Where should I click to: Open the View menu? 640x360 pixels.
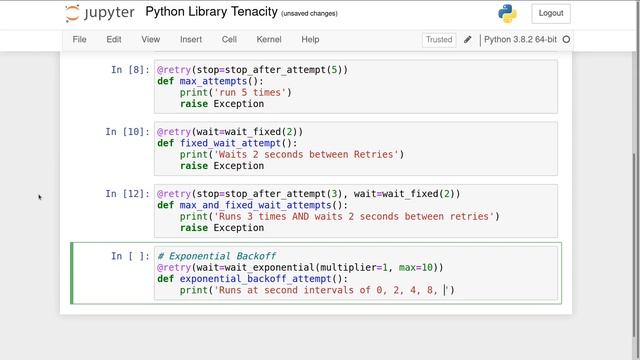(151, 40)
